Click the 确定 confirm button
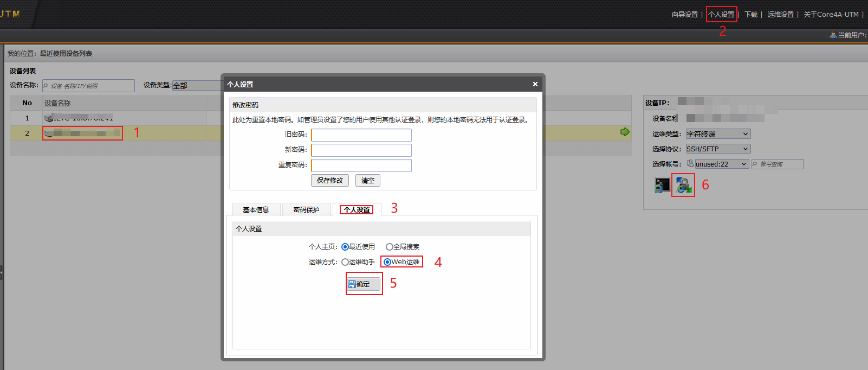The width and height of the screenshot is (868, 370). tap(364, 284)
